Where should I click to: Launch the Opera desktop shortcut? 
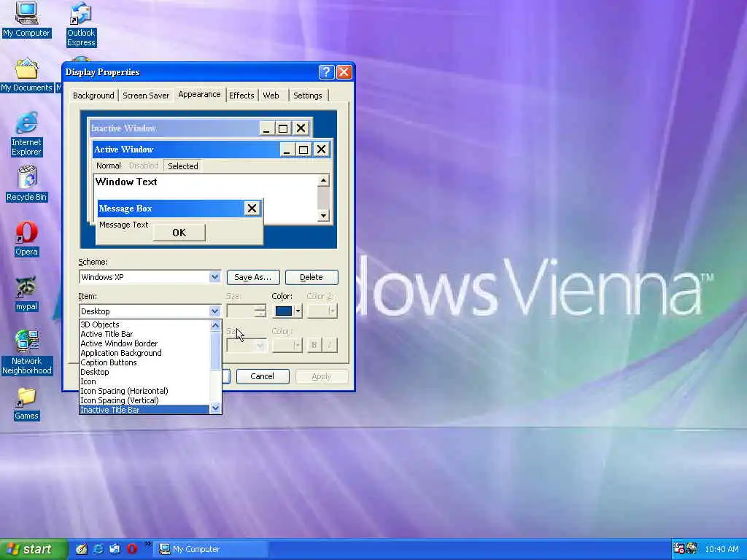tap(26, 239)
